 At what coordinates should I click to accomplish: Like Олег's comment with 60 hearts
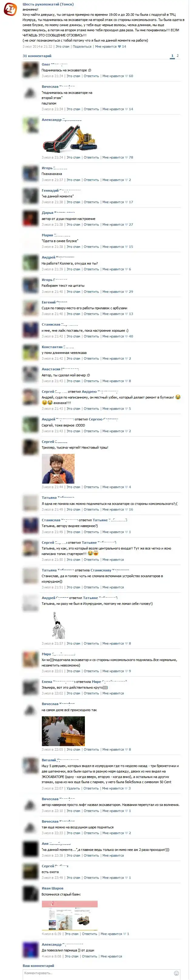126,76
